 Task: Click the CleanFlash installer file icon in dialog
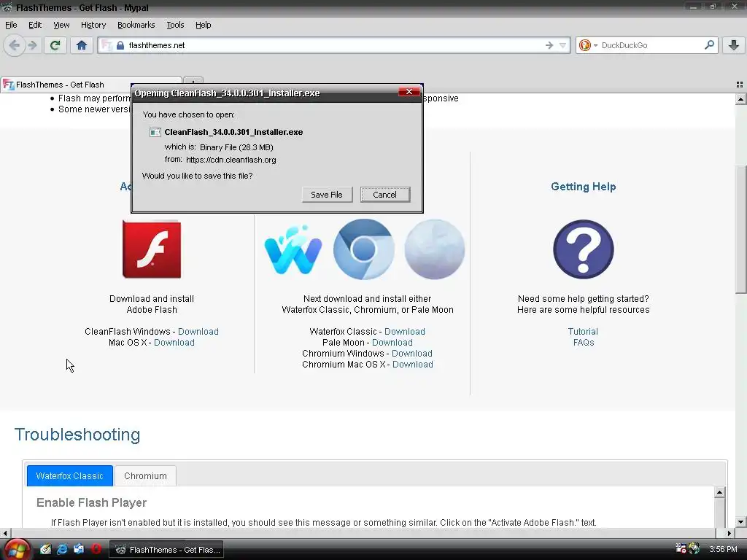click(155, 133)
